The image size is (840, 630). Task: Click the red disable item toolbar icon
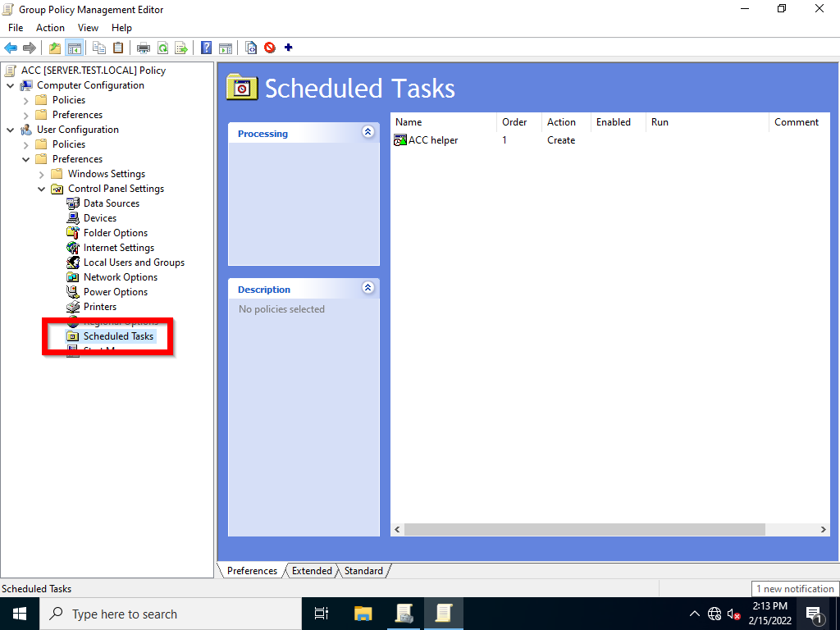[x=270, y=48]
